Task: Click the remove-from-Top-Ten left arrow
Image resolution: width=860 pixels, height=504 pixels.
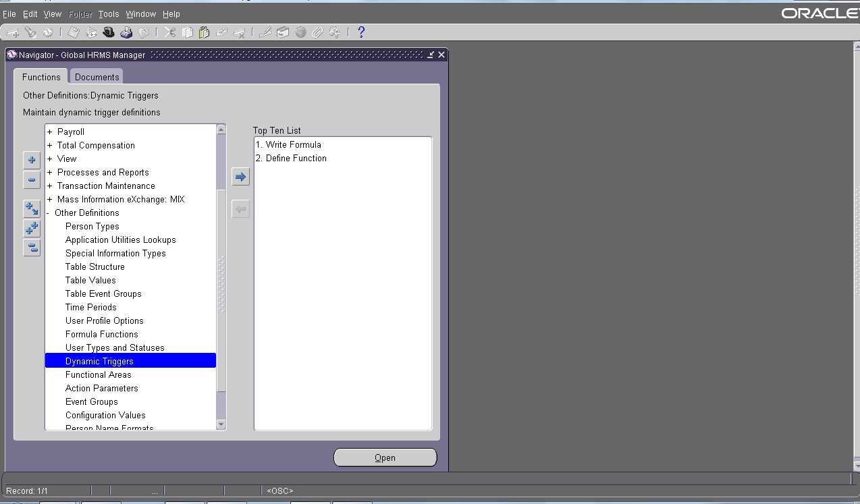Action: coord(240,208)
